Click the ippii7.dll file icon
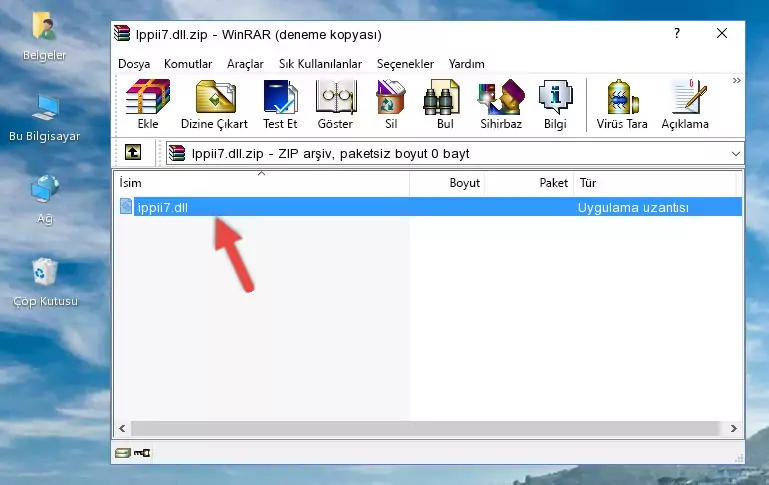 pos(126,206)
